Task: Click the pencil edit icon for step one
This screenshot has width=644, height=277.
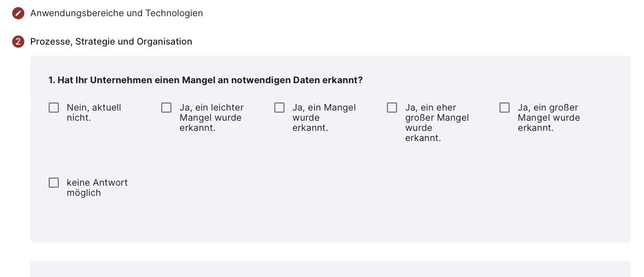Action: point(18,13)
